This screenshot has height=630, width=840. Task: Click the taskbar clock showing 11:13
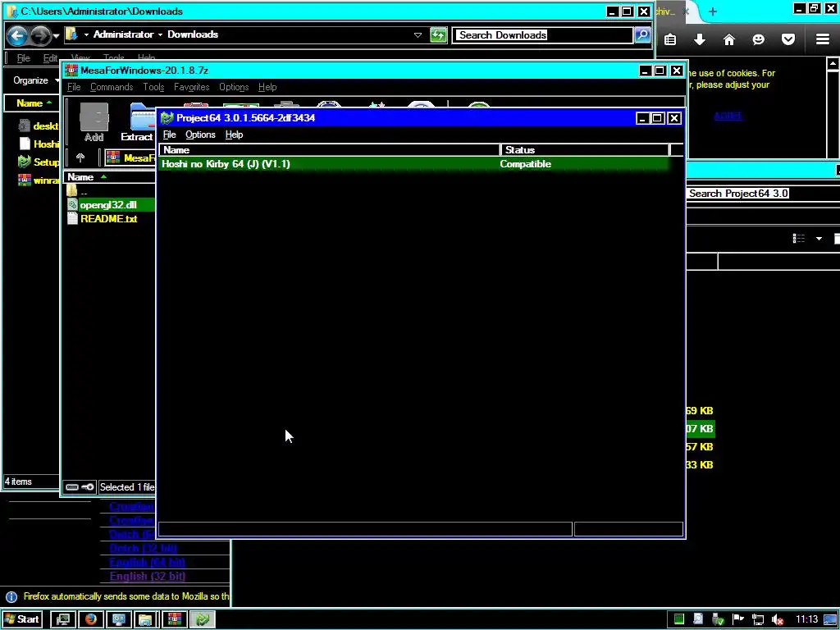tap(806, 619)
